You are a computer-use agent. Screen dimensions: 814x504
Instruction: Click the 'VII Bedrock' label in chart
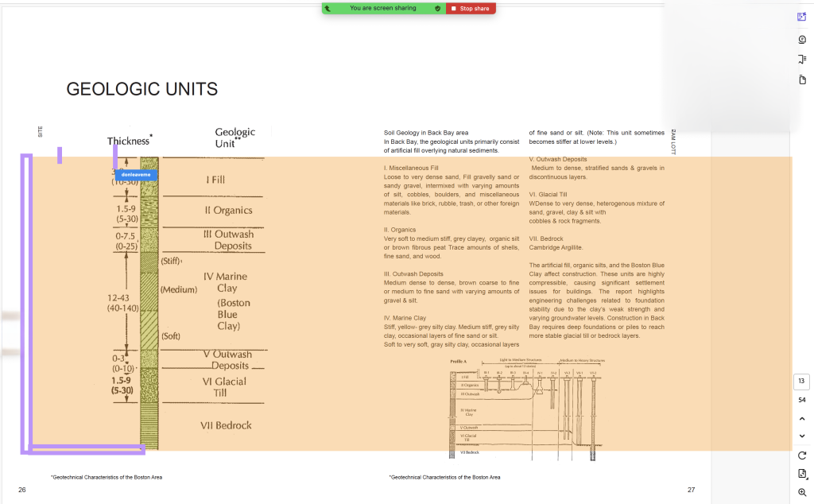click(226, 425)
